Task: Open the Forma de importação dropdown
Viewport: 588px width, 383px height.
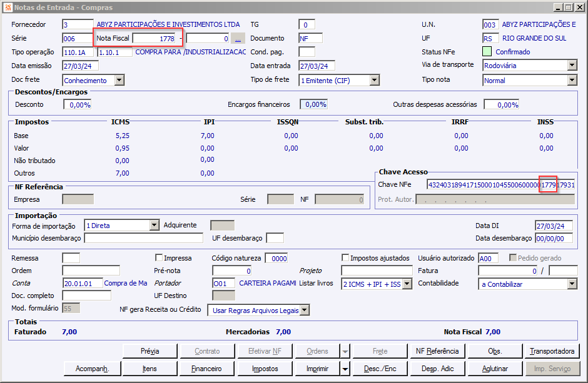Action: 155,226
